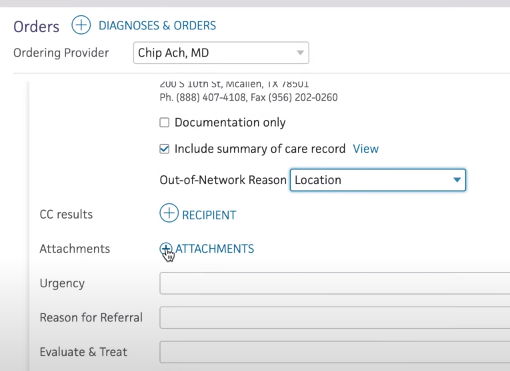
Task: Click the clinic phone and fax line
Action: coord(248,97)
